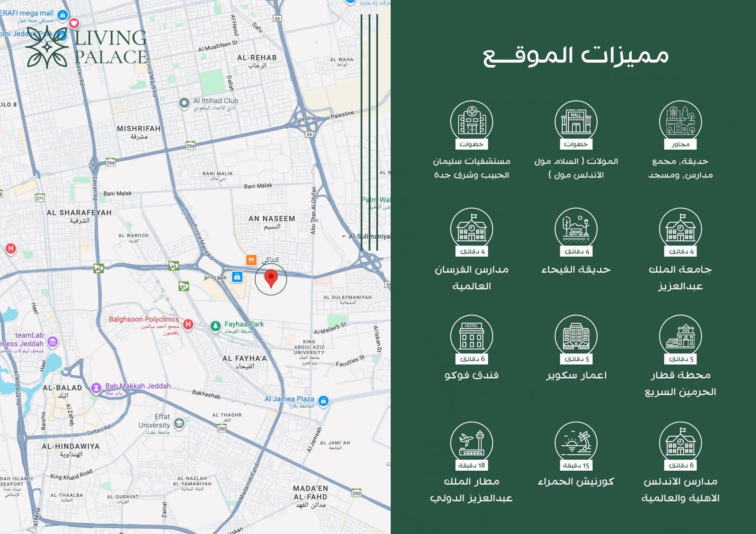Viewport: 756px width, 534px height.
Task: Click Fayhaa Park green marker on map
Action: click(215, 326)
